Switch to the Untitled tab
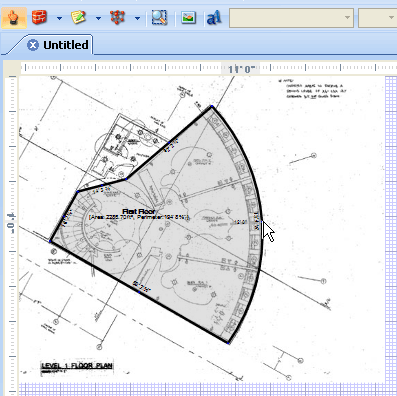This screenshot has height=396, width=397. tap(66, 45)
